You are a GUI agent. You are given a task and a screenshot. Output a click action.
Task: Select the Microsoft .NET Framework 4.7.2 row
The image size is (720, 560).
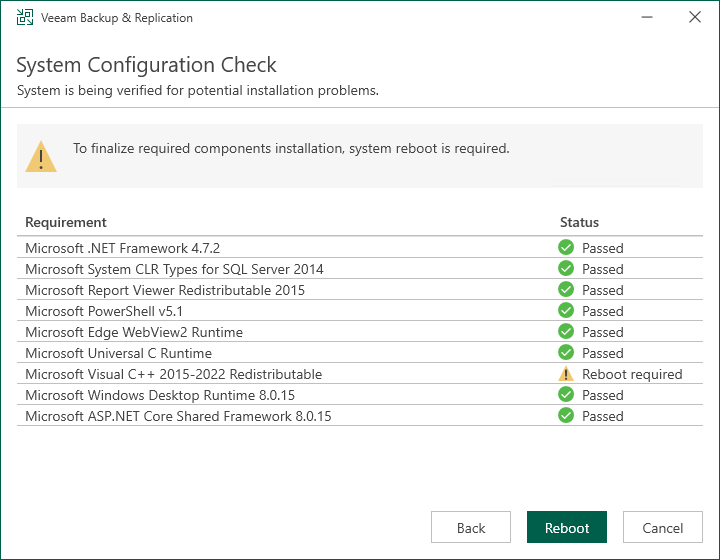360,247
